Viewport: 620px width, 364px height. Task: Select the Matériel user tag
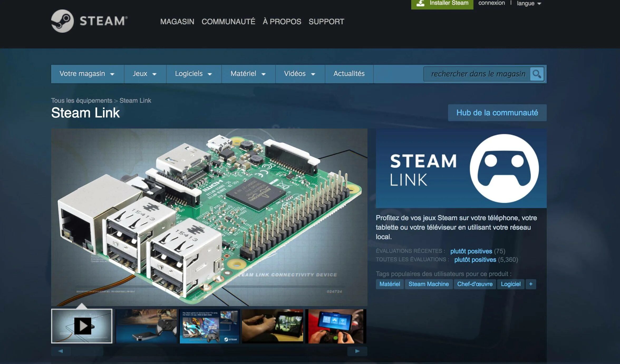click(x=390, y=284)
